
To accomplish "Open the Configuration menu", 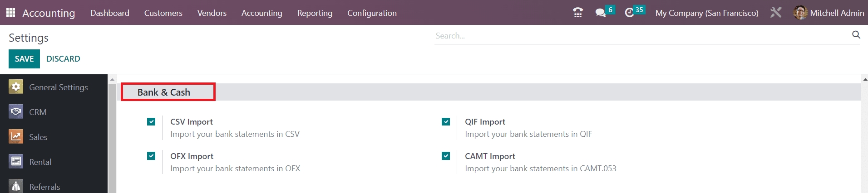I will (x=372, y=13).
